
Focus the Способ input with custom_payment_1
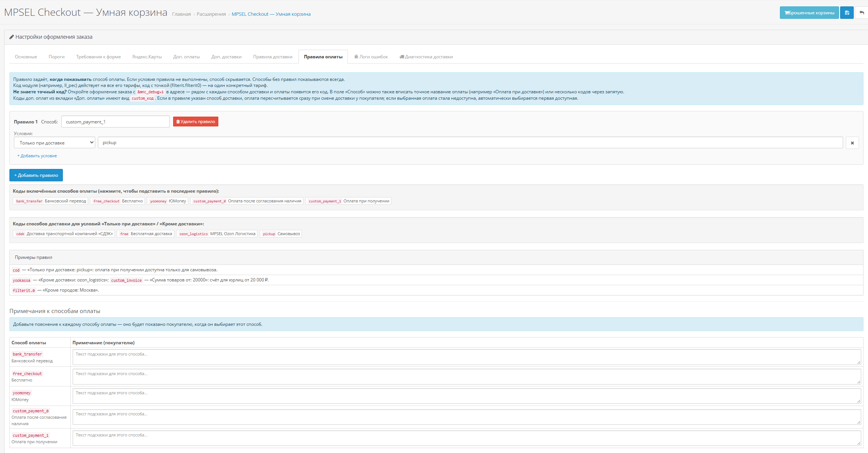(116, 122)
